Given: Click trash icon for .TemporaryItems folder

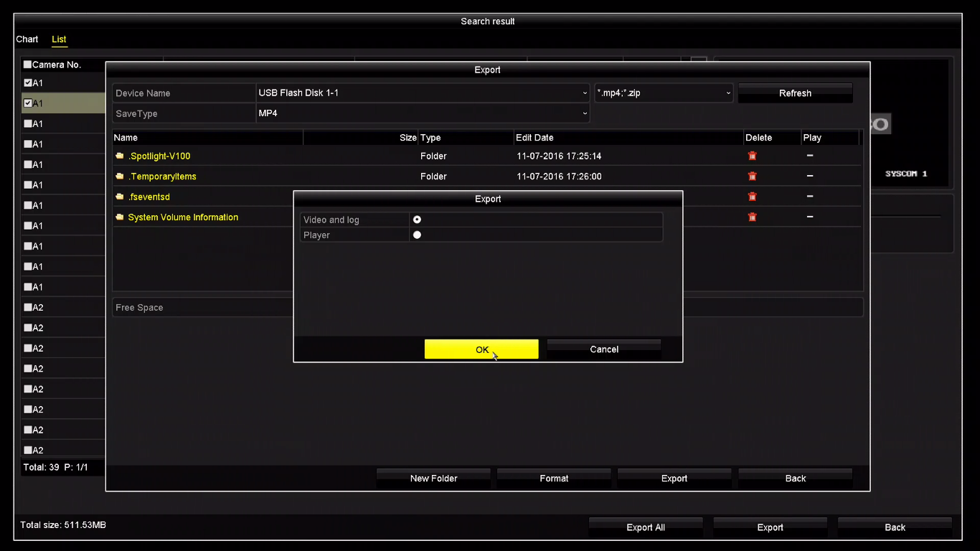Looking at the screenshot, I should (752, 176).
